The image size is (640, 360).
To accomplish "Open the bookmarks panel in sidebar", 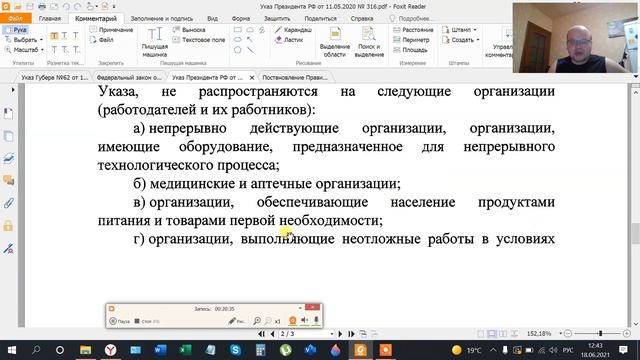I will 9,113.
